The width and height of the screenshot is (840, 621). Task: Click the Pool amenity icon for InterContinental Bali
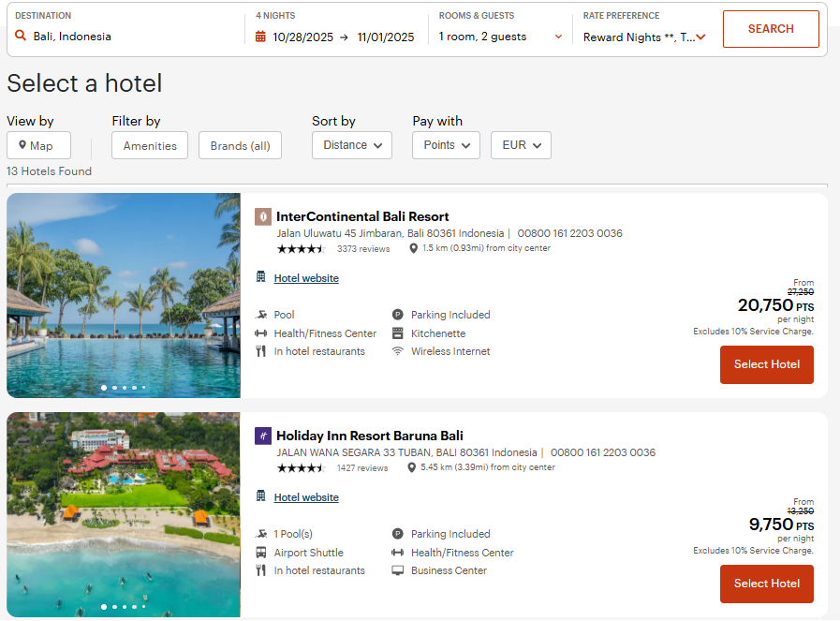(x=262, y=315)
